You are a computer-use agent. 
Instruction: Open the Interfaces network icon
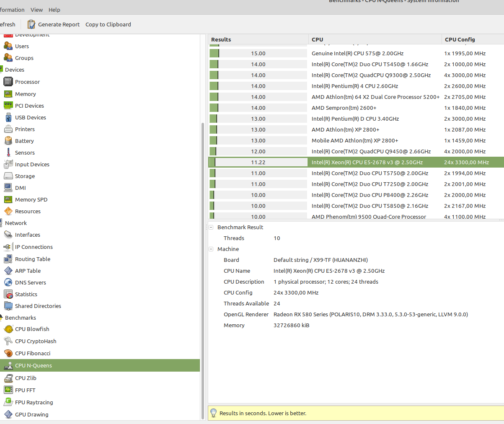[x=8, y=235]
